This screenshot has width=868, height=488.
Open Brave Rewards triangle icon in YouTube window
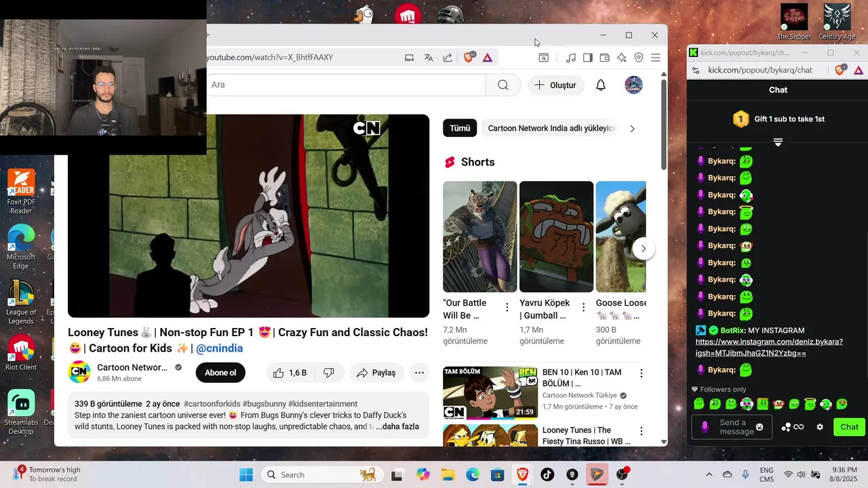(488, 58)
